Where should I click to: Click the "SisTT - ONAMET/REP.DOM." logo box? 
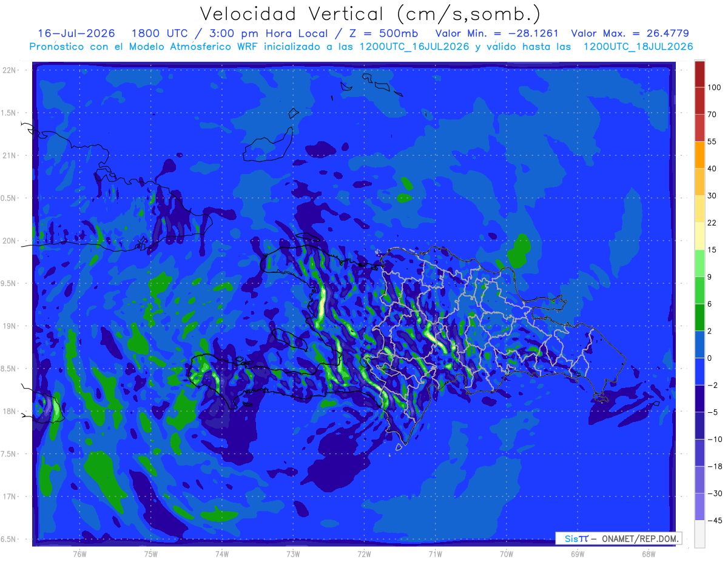pyautogui.click(x=618, y=538)
